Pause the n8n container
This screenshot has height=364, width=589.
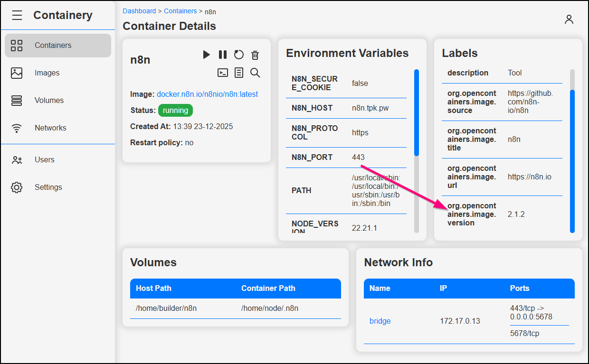pos(222,55)
